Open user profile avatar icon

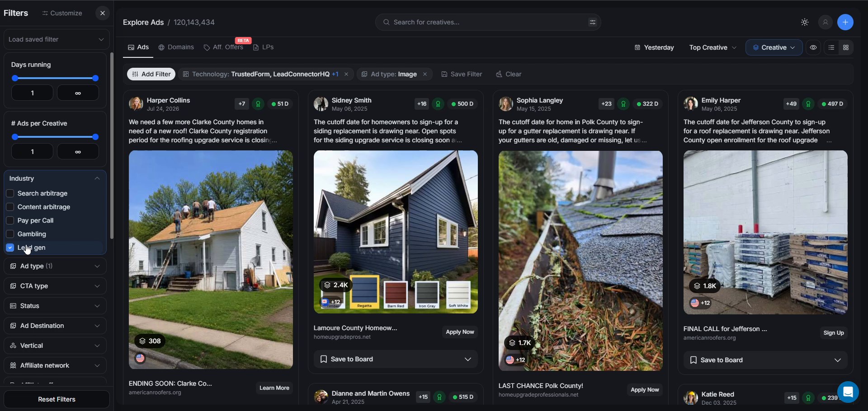click(x=826, y=22)
